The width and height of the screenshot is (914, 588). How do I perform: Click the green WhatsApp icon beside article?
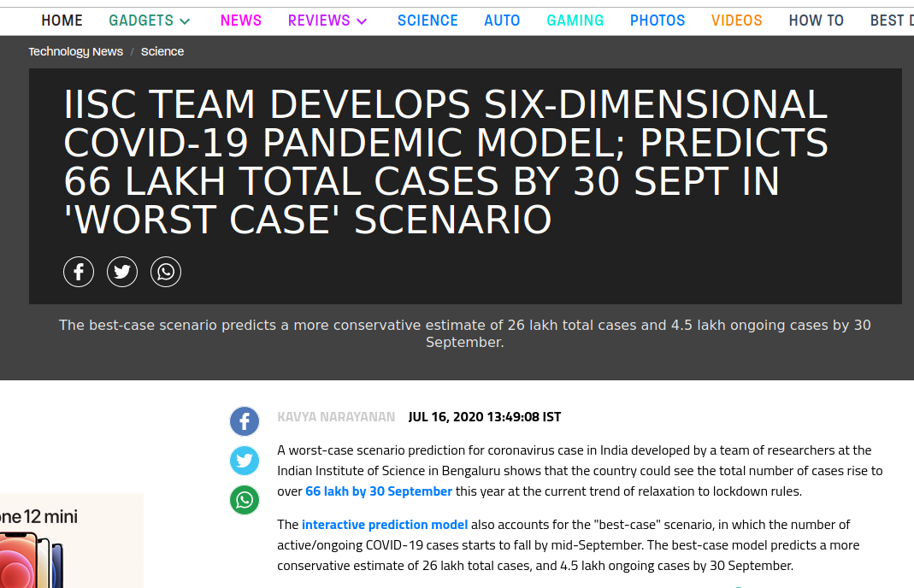click(245, 500)
